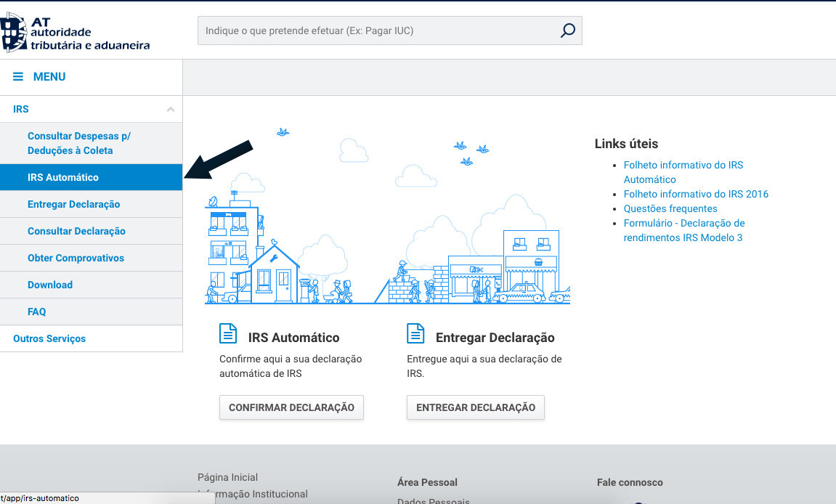This screenshot has height=504, width=836.
Task: Click the document icon beside Entregar Declaração heading
Action: click(415, 333)
